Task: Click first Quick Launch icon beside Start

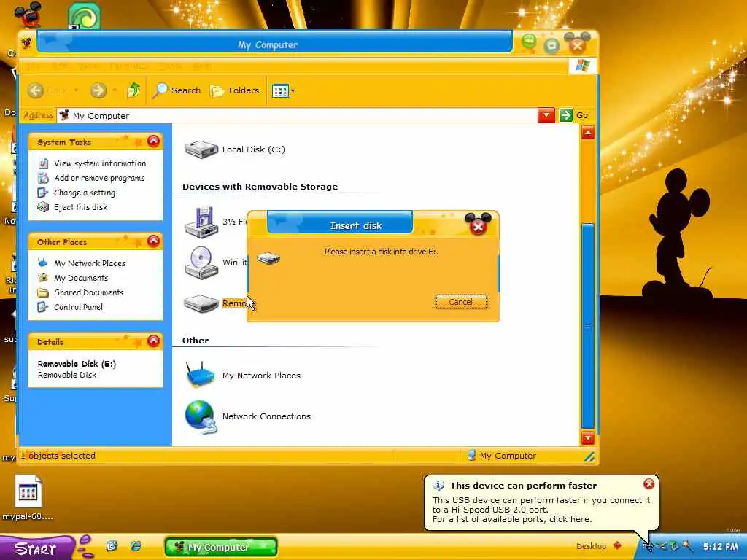Action: [112, 546]
